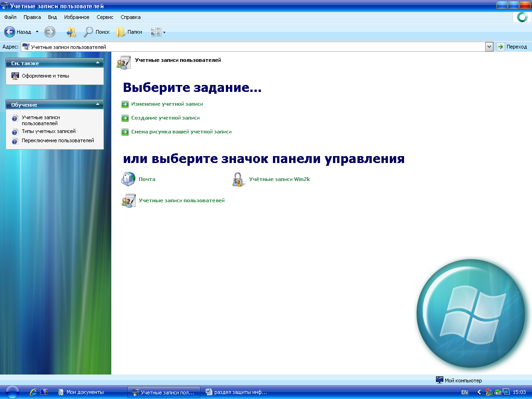Screen dimensions: 532x399
Task: Click green arrow beside Создание учетной записи
Action: click(x=125, y=118)
